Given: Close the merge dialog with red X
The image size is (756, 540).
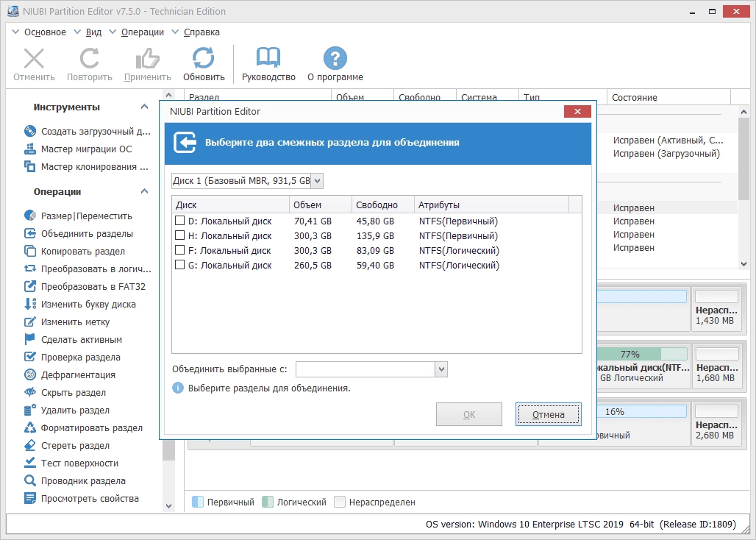Looking at the screenshot, I should (x=577, y=111).
